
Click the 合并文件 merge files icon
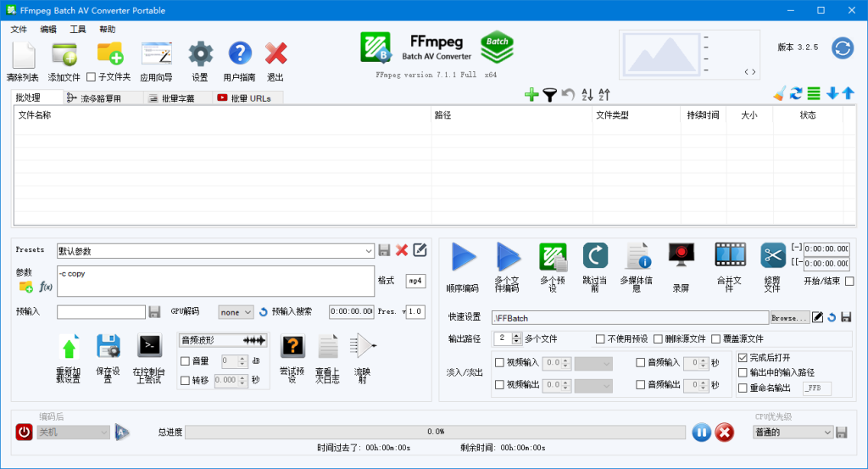pos(730,255)
